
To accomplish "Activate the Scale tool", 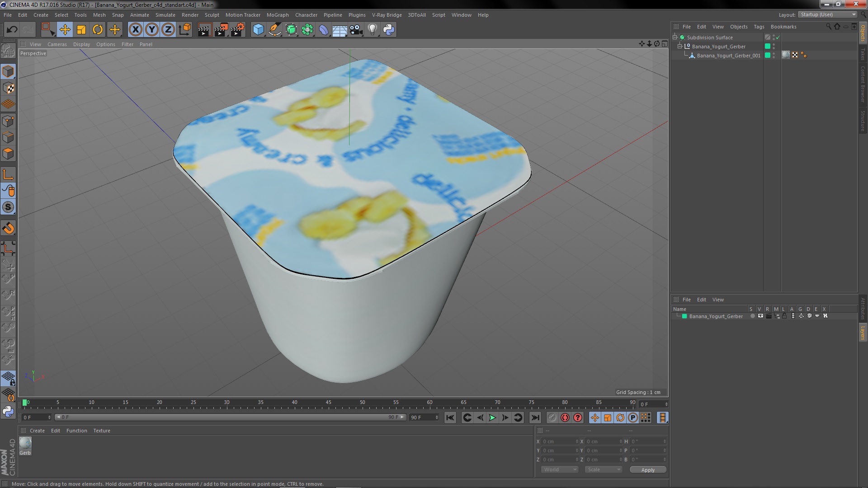I will pyautogui.click(x=81, y=30).
